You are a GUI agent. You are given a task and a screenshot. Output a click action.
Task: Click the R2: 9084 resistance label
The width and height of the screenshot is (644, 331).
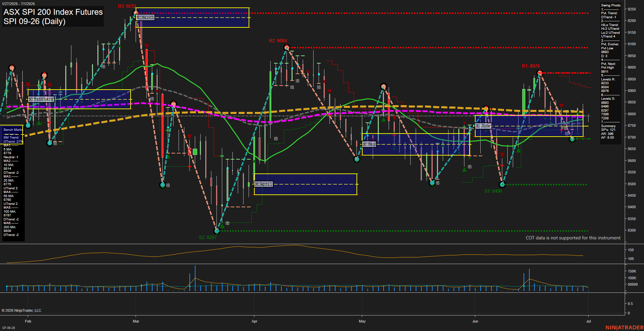[278, 41]
